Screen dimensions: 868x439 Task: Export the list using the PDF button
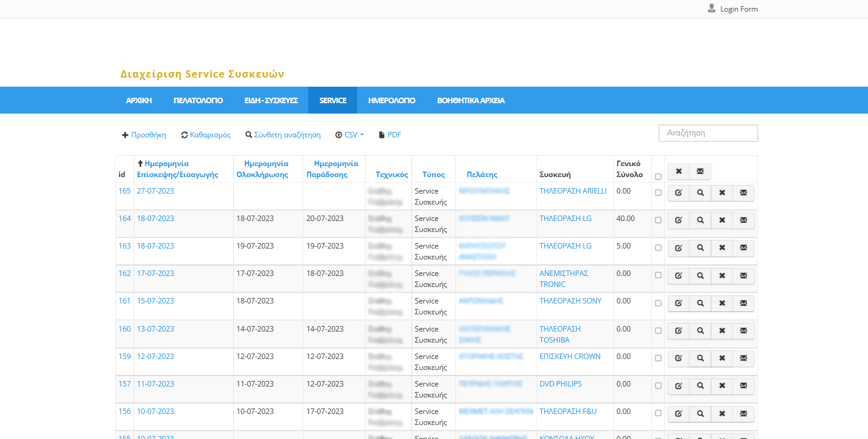(390, 135)
